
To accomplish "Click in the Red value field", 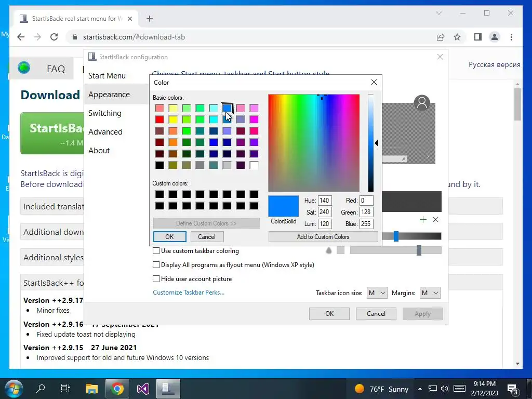I will [366, 201].
